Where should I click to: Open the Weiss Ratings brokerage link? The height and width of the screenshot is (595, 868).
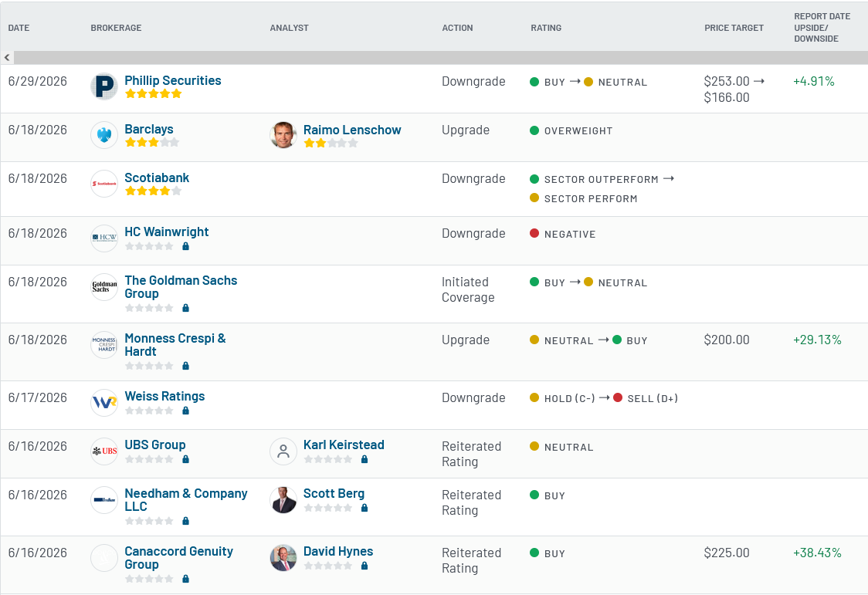coord(164,396)
